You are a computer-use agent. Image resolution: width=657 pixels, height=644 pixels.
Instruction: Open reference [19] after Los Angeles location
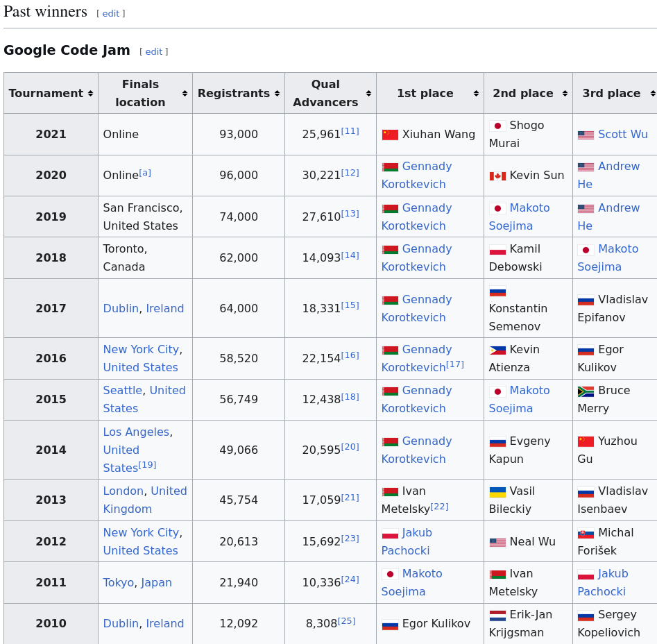[x=148, y=465]
